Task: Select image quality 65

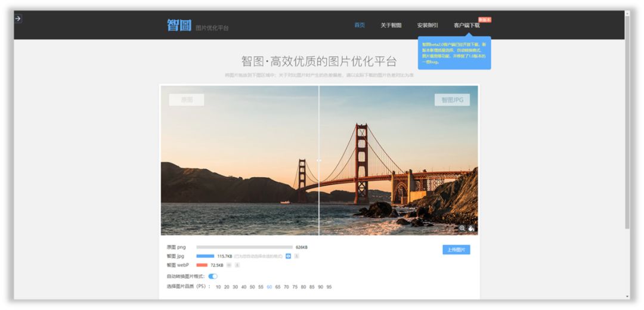Action: 278,287
